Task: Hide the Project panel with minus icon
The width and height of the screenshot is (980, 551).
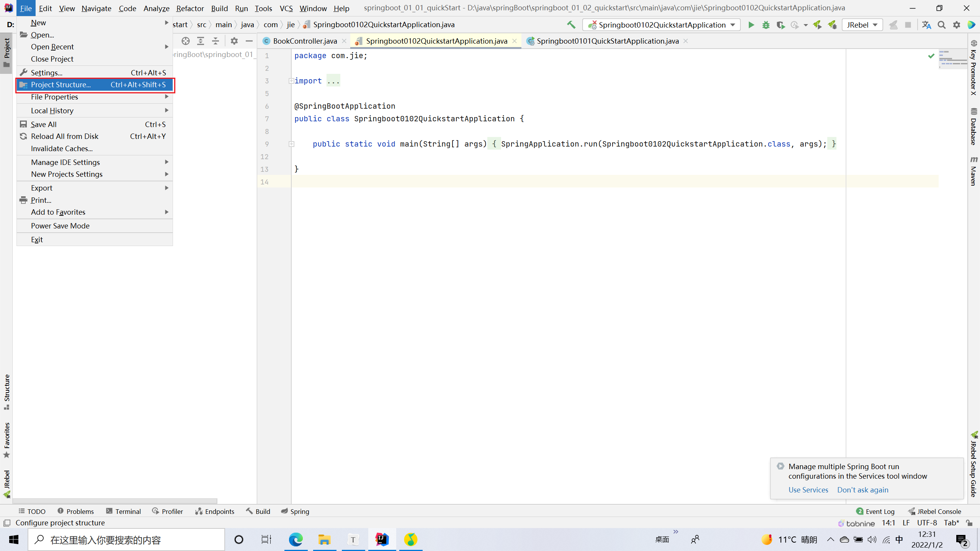Action: point(249,41)
